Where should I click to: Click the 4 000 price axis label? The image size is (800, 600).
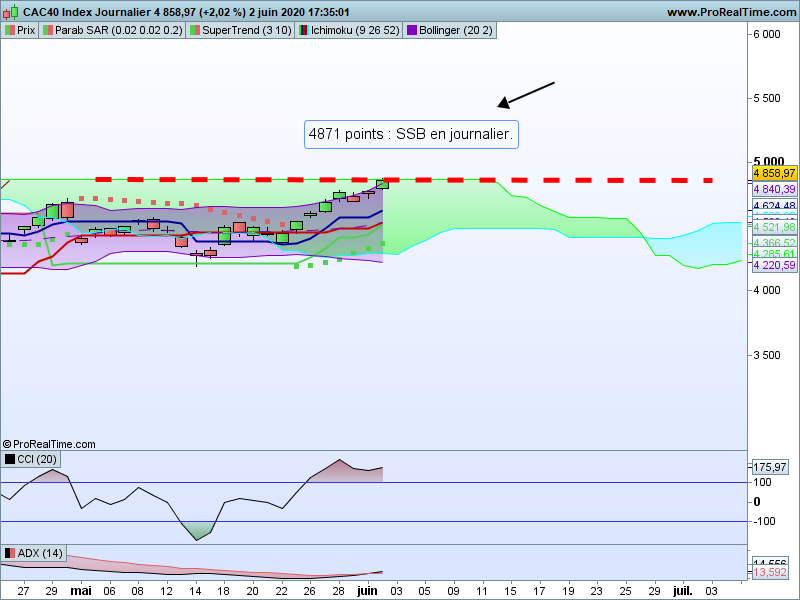click(767, 290)
